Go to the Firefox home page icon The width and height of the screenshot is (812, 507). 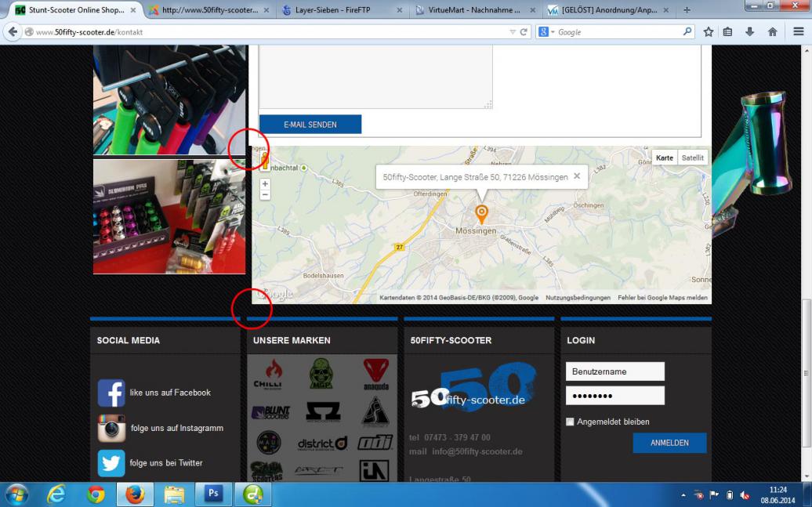click(x=772, y=32)
